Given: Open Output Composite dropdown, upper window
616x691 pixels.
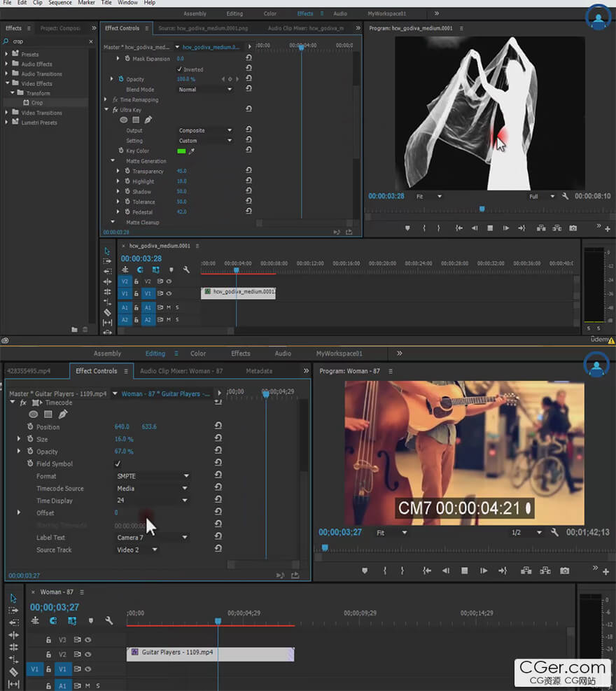Looking at the screenshot, I should click(205, 130).
